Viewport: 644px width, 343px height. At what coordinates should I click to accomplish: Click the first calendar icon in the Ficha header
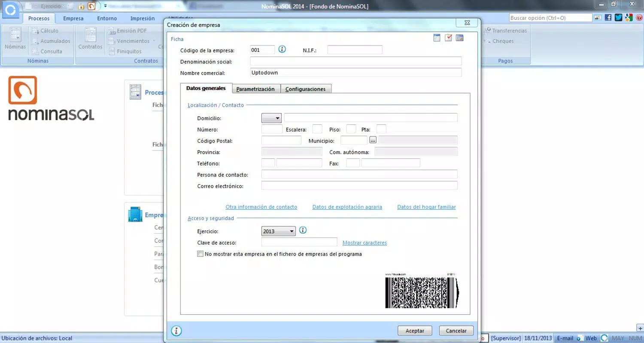[x=437, y=38]
